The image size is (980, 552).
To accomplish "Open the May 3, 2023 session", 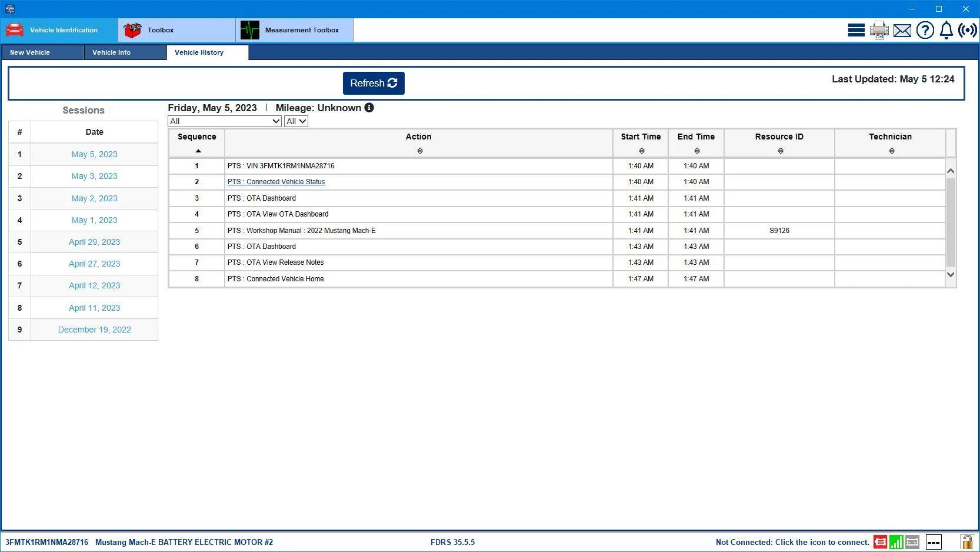I will pyautogui.click(x=94, y=176).
